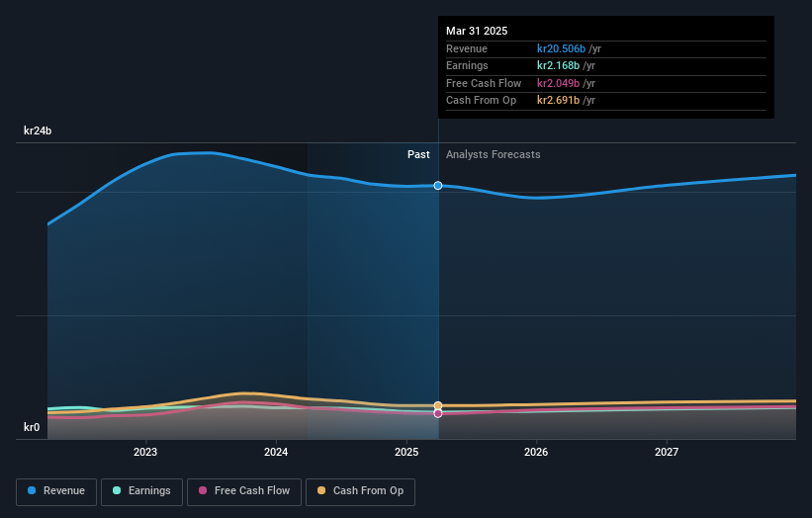Click the Mar 31 2025 tooltip date
812x518 pixels.
[x=477, y=31]
